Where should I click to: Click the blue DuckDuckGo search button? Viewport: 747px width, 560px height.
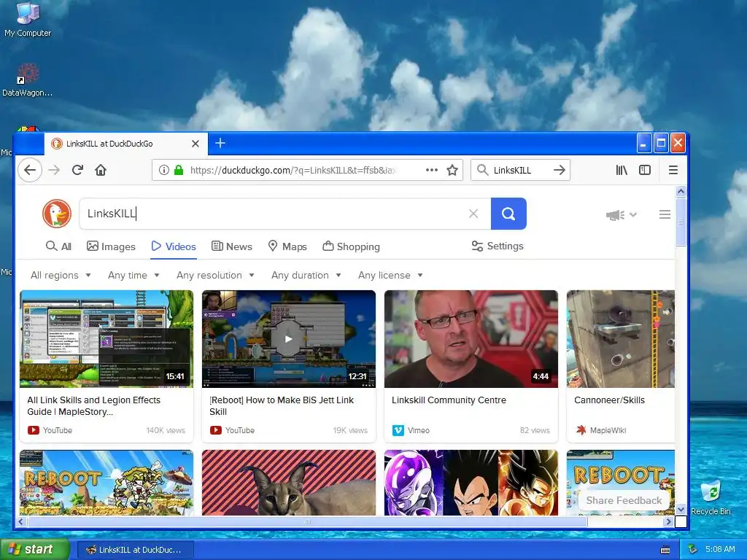pyautogui.click(x=508, y=214)
